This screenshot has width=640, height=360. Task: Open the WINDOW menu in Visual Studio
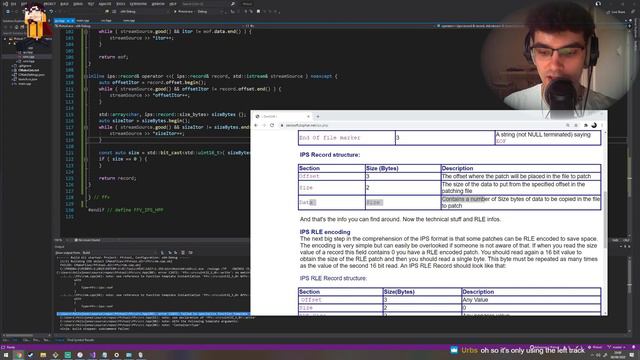pyautogui.click(x=158, y=4)
